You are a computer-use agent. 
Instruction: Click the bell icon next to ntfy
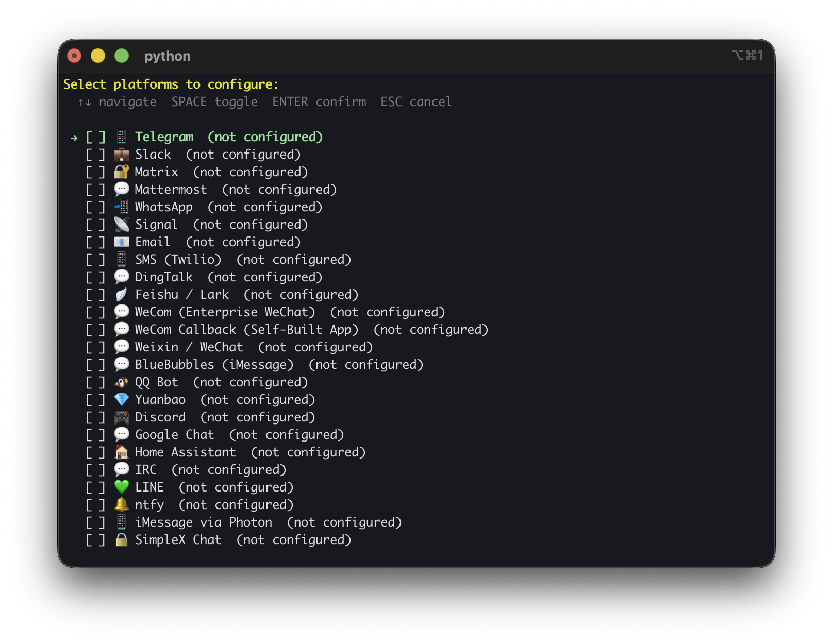coord(121,505)
